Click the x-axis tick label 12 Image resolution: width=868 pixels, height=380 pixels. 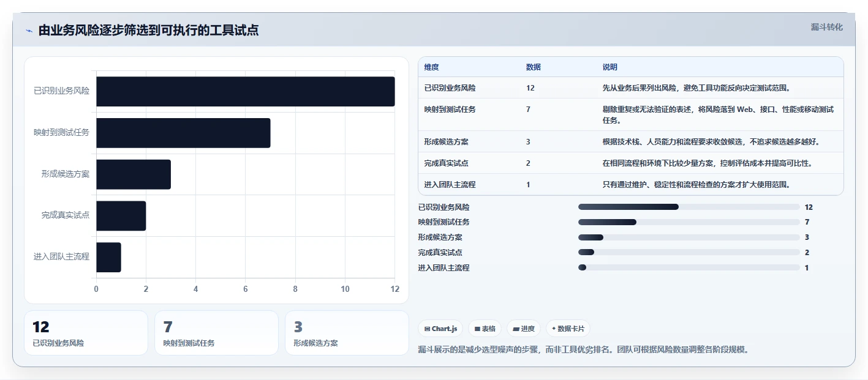click(x=394, y=289)
